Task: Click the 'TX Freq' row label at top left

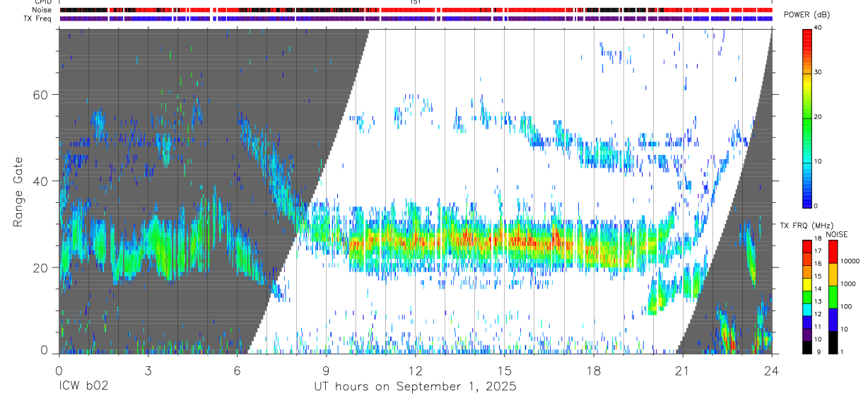Action: click(38, 18)
